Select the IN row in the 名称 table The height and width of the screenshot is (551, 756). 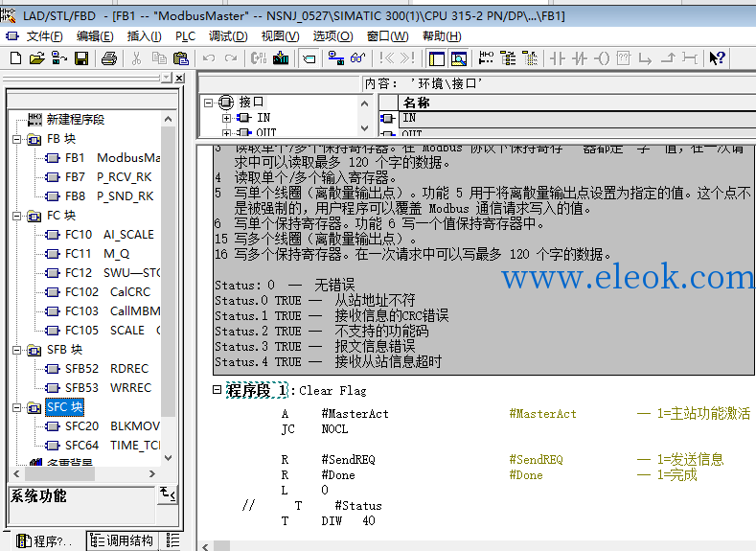[x=567, y=118]
